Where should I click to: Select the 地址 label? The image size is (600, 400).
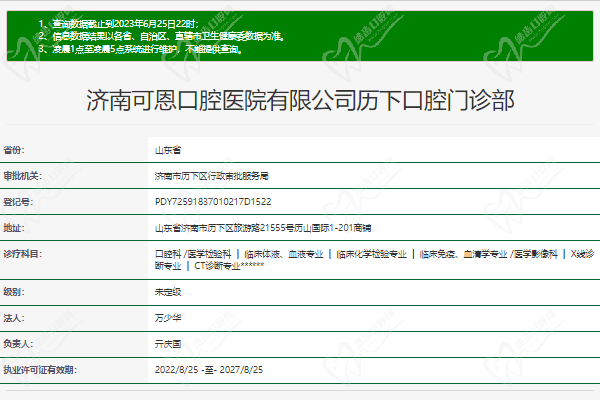(x=14, y=228)
